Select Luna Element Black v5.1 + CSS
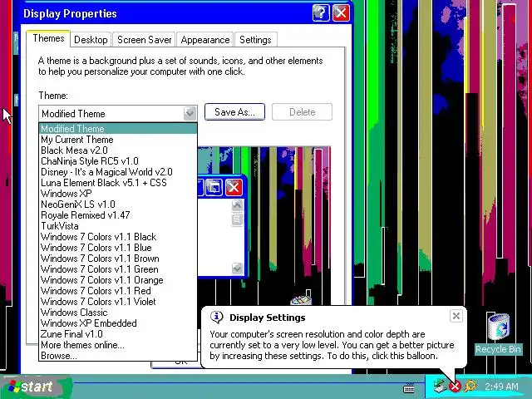Viewport: 532px width, 399px height. (x=118, y=183)
